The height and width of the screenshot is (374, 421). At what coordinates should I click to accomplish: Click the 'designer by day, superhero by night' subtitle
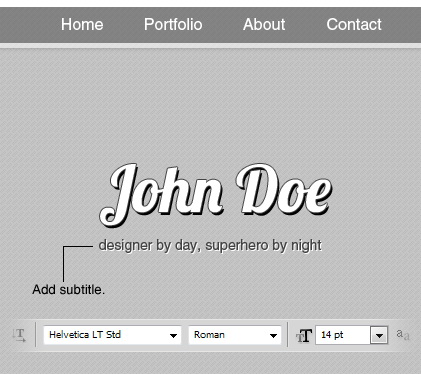tap(210, 245)
